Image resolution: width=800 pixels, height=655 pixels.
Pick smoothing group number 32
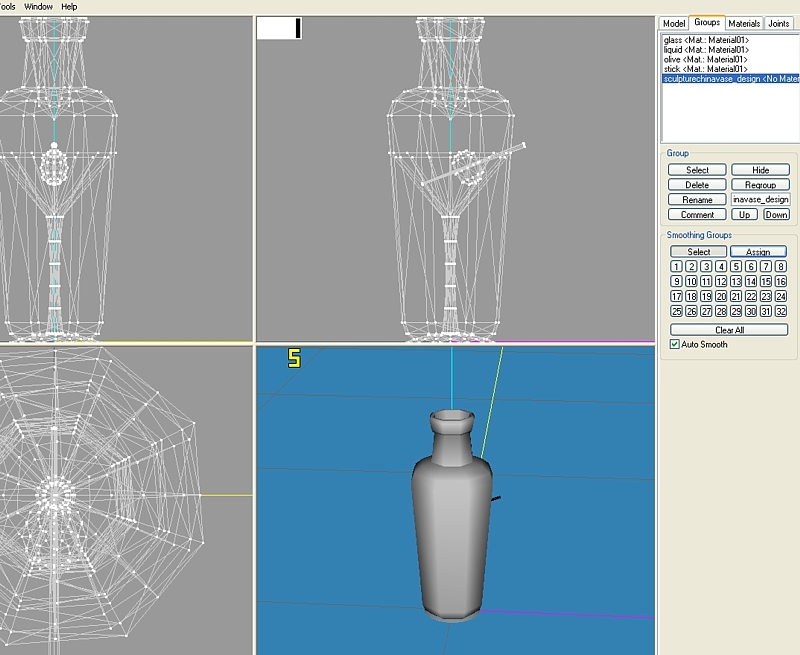click(781, 312)
